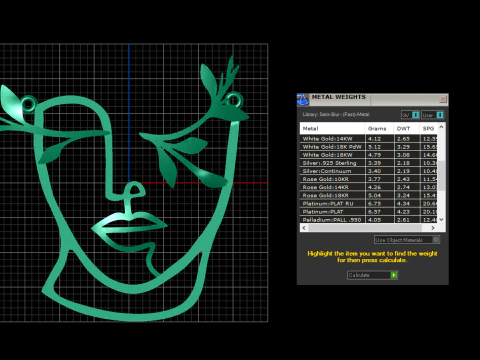Click the table's up scroll arrow
Viewport: 480px width, 360px height.
click(x=441, y=127)
